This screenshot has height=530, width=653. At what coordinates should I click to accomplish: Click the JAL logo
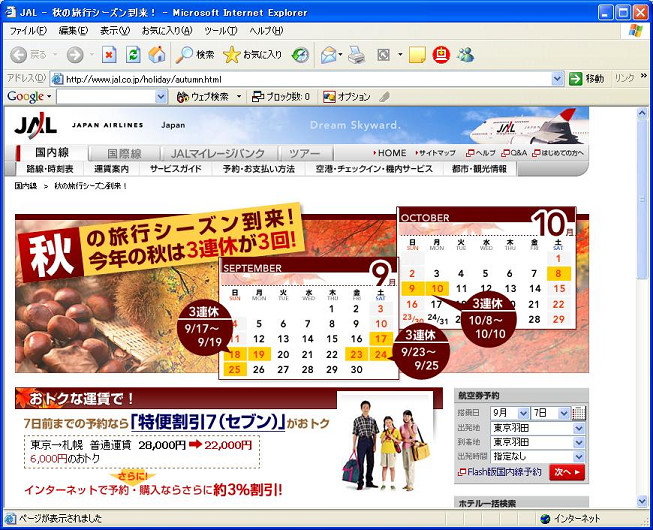(35, 125)
